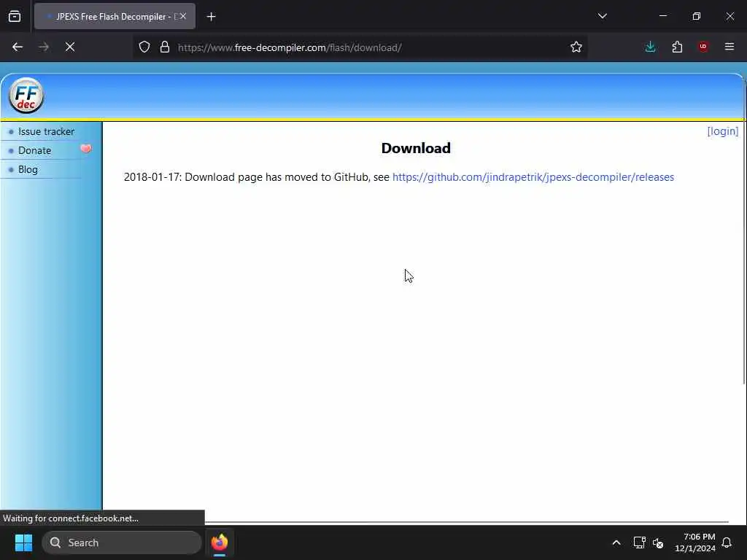Click the Download page heading
The width and height of the screenshot is (747, 560).
(416, 148)
